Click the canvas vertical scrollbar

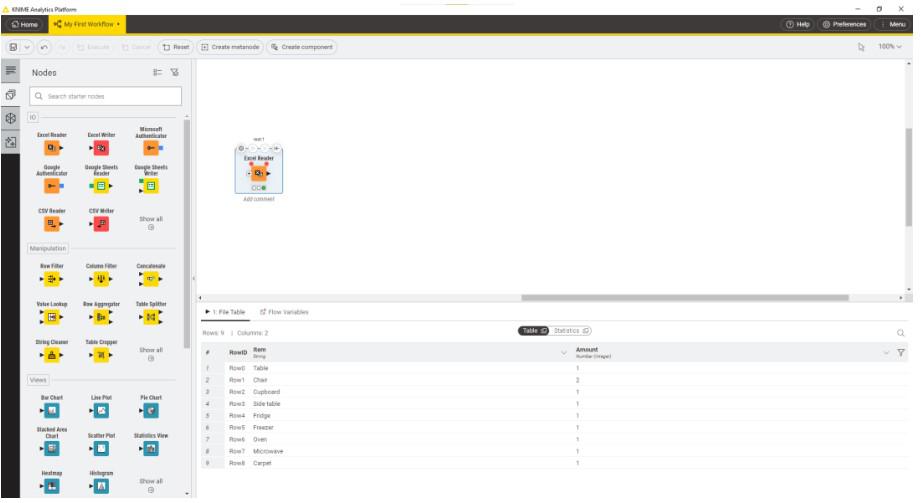click(x=909, y=176)
